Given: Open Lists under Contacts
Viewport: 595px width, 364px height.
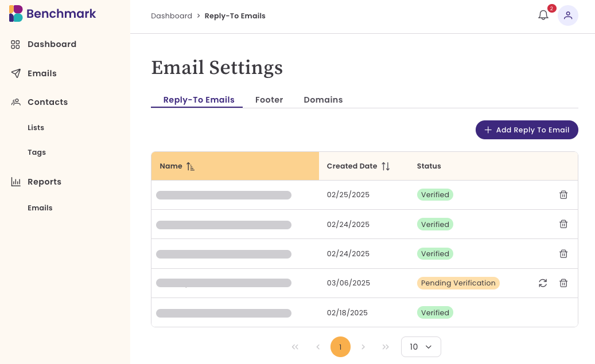Looking at the screenshot, I should pos(36,128).
